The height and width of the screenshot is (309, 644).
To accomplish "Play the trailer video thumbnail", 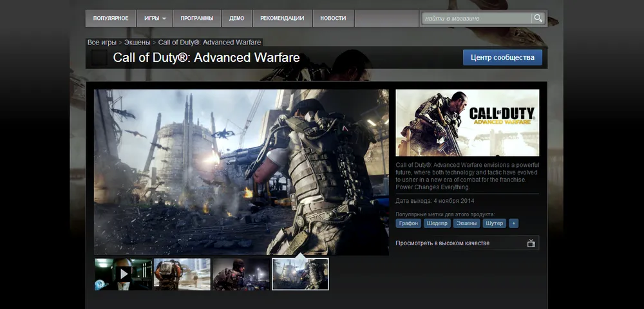I will click(x=124, y=274).
